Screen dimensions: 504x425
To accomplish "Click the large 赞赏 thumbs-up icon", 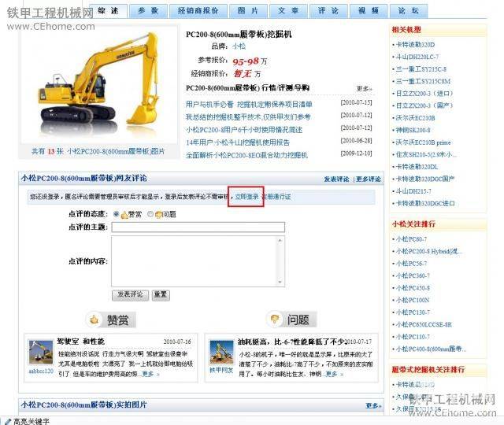I will pos(94,320).
